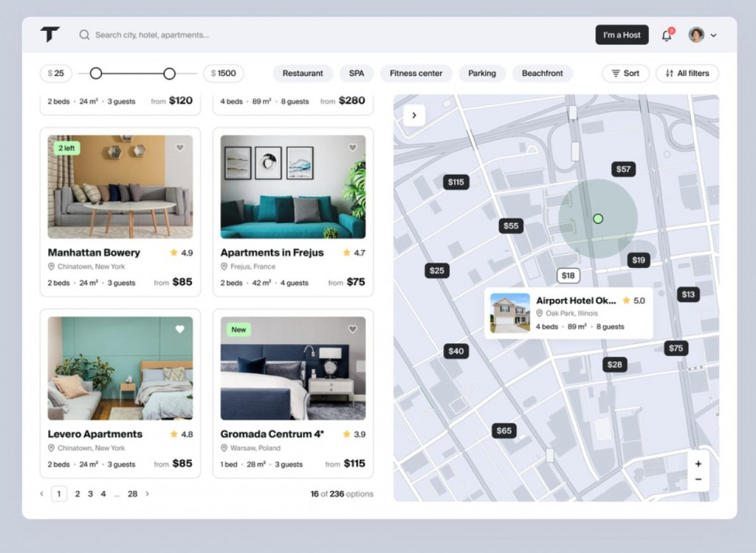The image size is (756, 553).
Task: Select page 28 in the pagination
Action: [132, 493]
